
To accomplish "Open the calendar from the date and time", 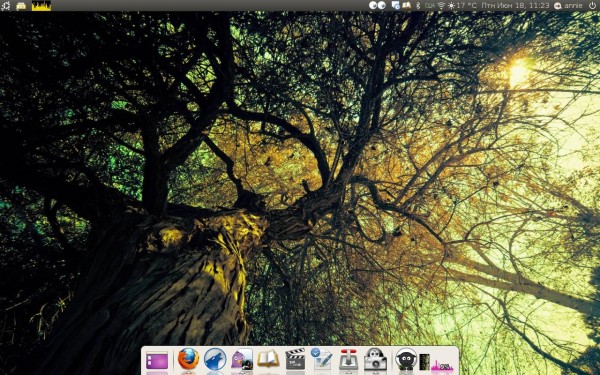I will [515, 6].
